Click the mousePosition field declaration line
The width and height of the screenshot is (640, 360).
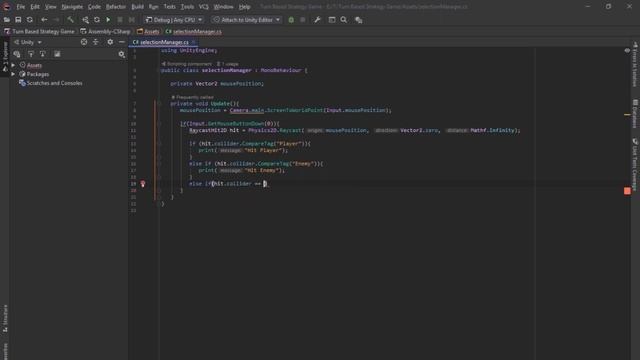point(217,84)
